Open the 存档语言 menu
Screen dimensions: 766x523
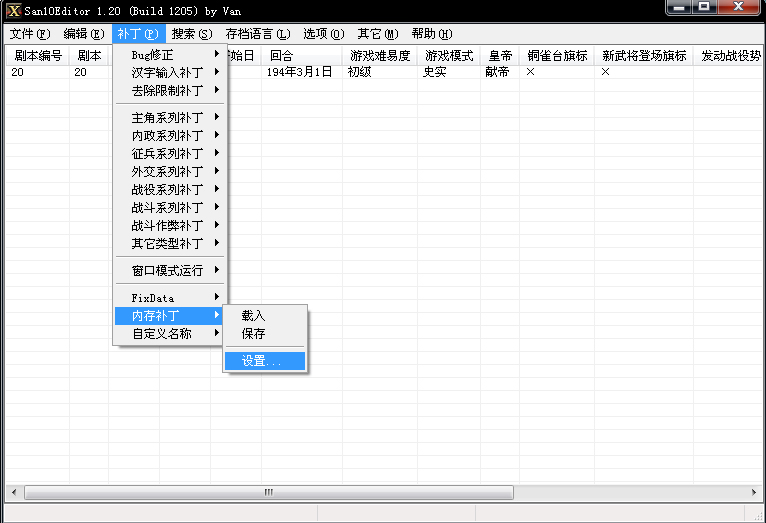pyautogui.click(x=257, y=34)
